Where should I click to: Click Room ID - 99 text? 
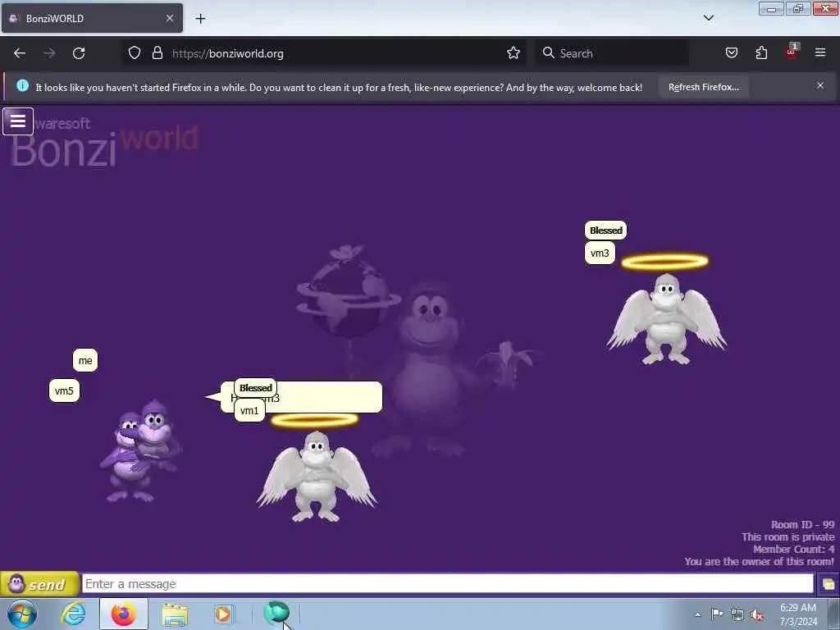[x=802, y=524]
